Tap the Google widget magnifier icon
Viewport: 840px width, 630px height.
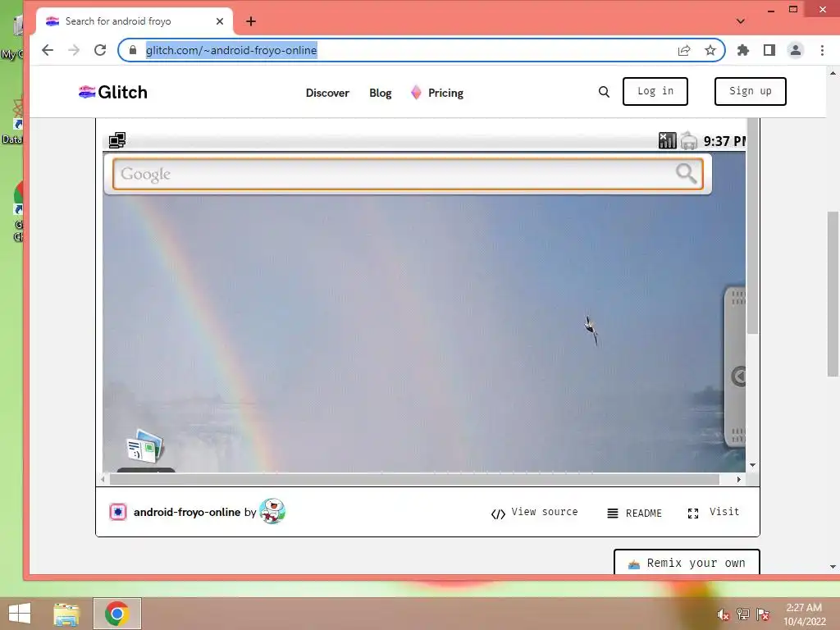[687, 173]
